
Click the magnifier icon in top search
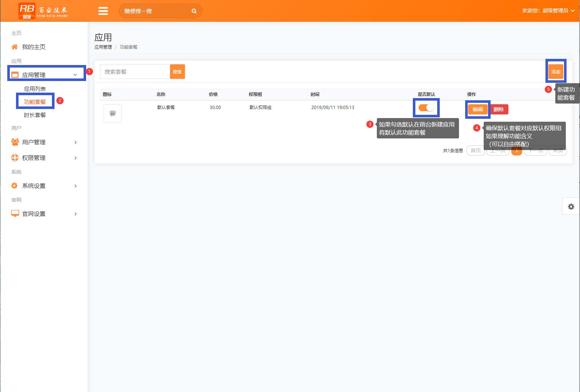pos(194,11)
